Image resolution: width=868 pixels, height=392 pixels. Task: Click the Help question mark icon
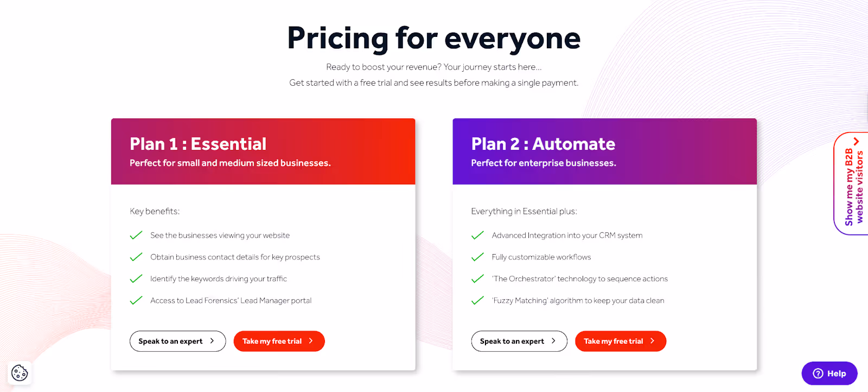pos(817,373)
